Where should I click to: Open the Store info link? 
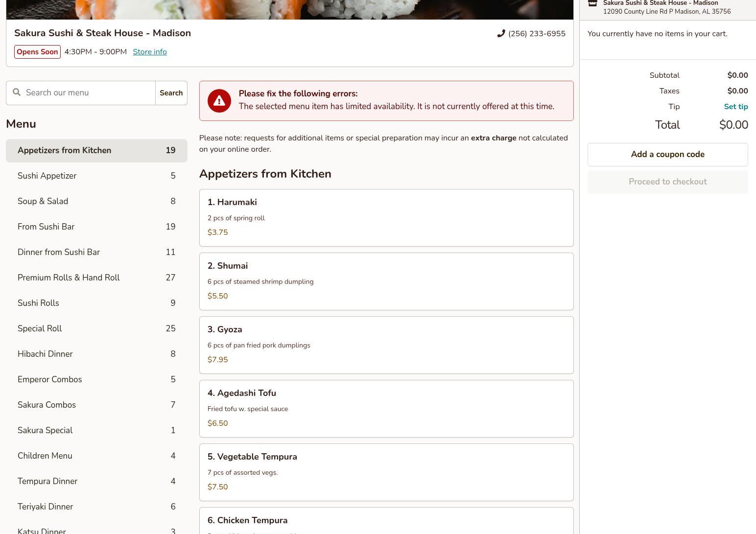click(149, 52)
